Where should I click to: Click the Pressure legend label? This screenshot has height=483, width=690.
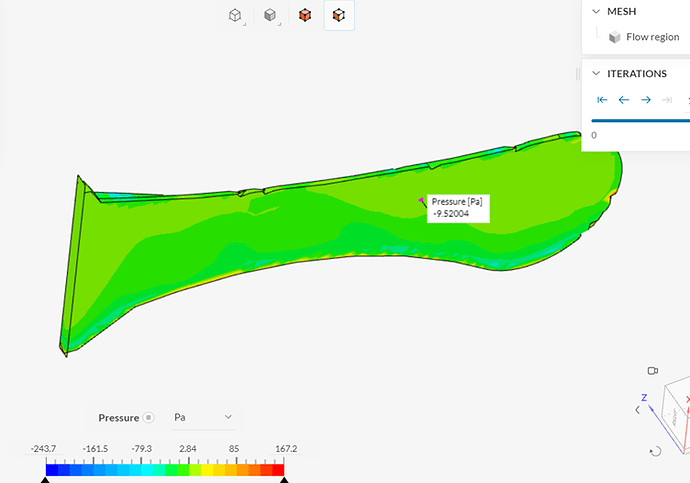pyautogui.click(x=118, y=418)
